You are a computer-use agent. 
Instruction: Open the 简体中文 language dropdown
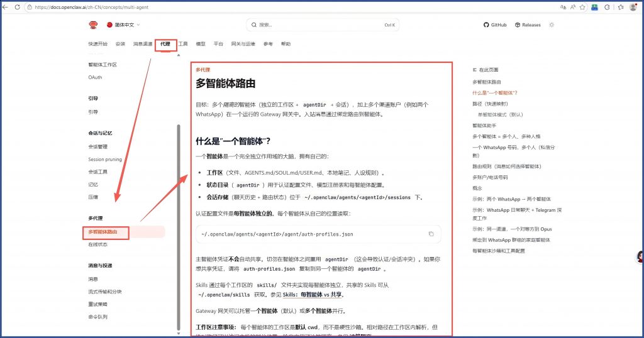124,25
